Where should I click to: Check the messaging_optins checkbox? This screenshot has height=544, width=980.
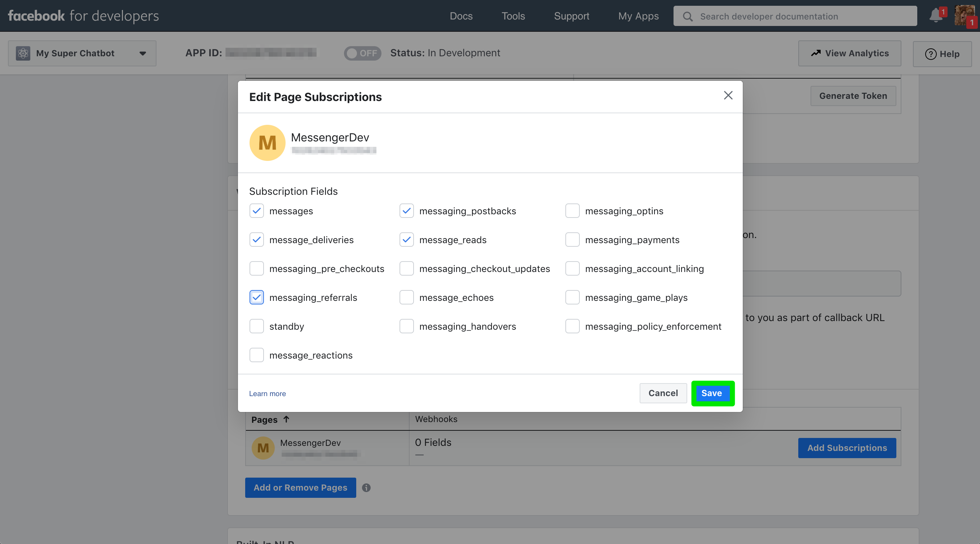point(572,211)
